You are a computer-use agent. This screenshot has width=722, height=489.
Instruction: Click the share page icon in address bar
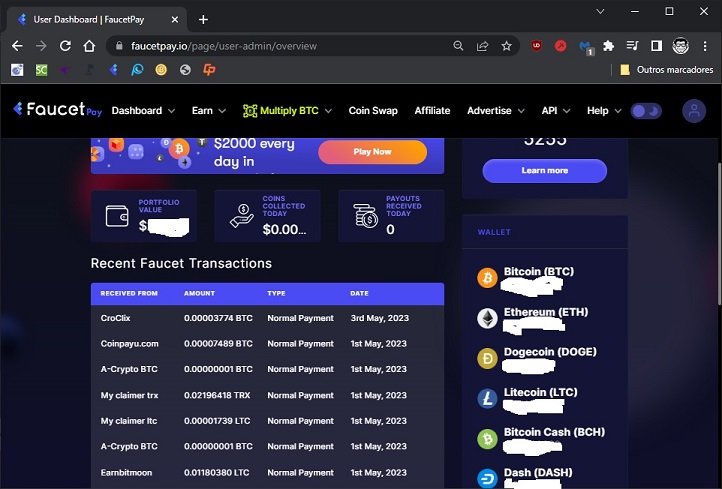482,46
